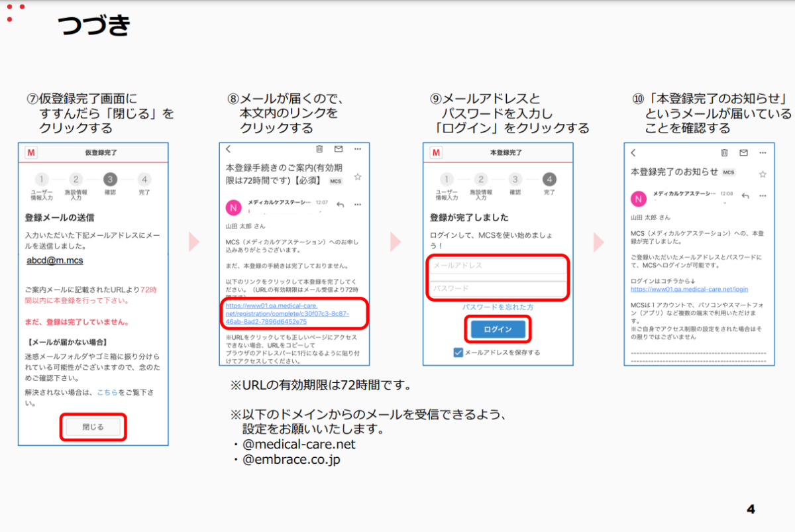Mark 本登録完了のお知らせ as unread via envelope icon
The width and height of the screenshot is (795, 532).
(743, 153)
